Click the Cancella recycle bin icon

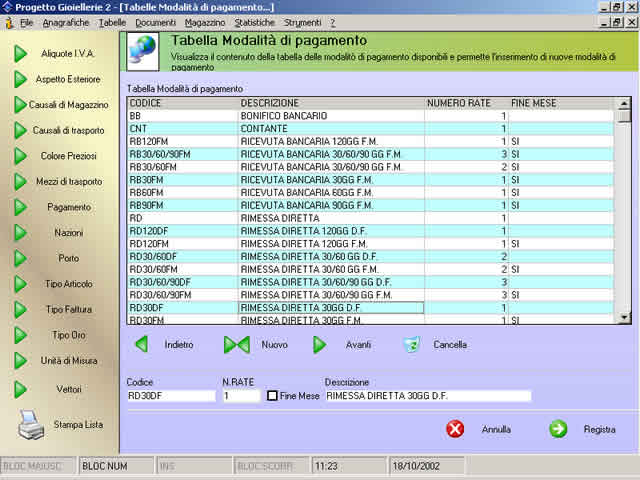(x=412, y=344)
